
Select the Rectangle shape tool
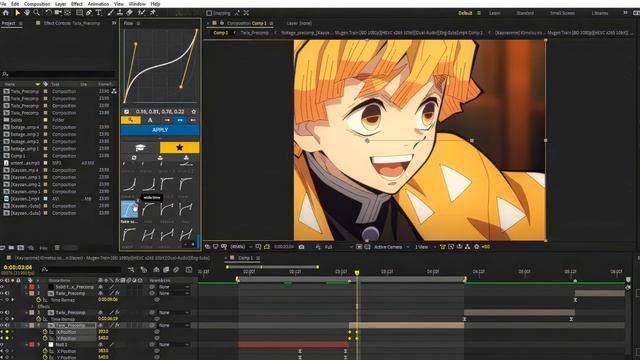tap(79, 13)
